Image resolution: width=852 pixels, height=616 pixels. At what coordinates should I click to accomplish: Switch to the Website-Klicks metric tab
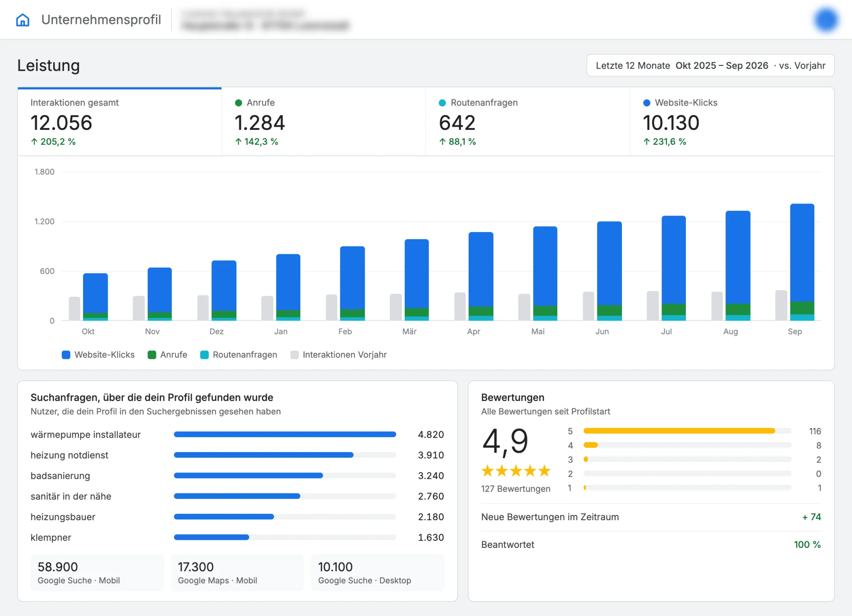click(732, 122)
